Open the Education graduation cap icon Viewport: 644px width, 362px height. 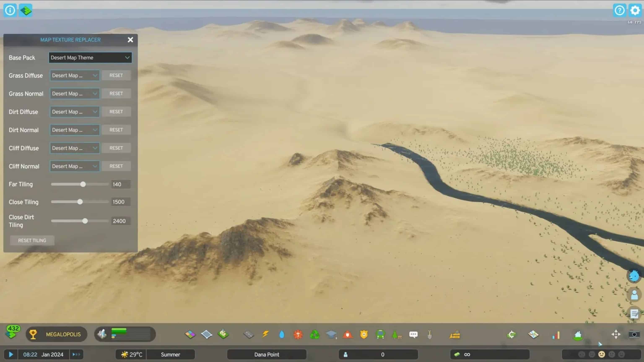pyautogui.click(x=331, y=335)
